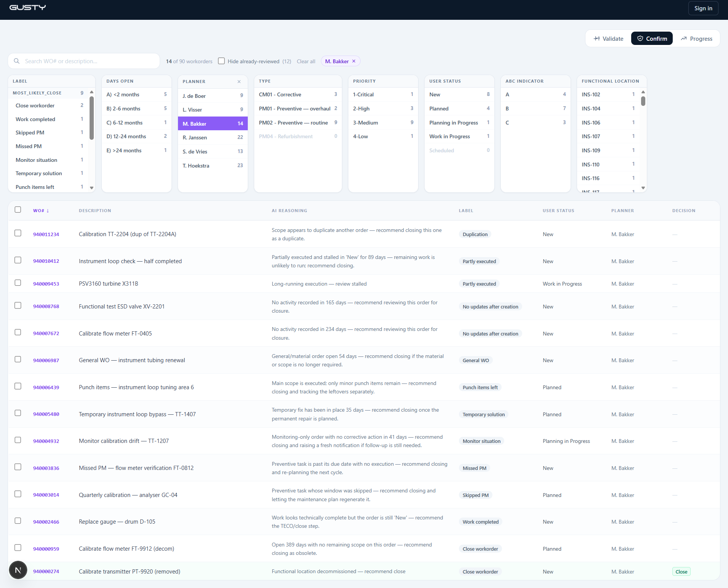Click the Sign in button
This screenshot has height=588, width=728.
tap(703, 8)
